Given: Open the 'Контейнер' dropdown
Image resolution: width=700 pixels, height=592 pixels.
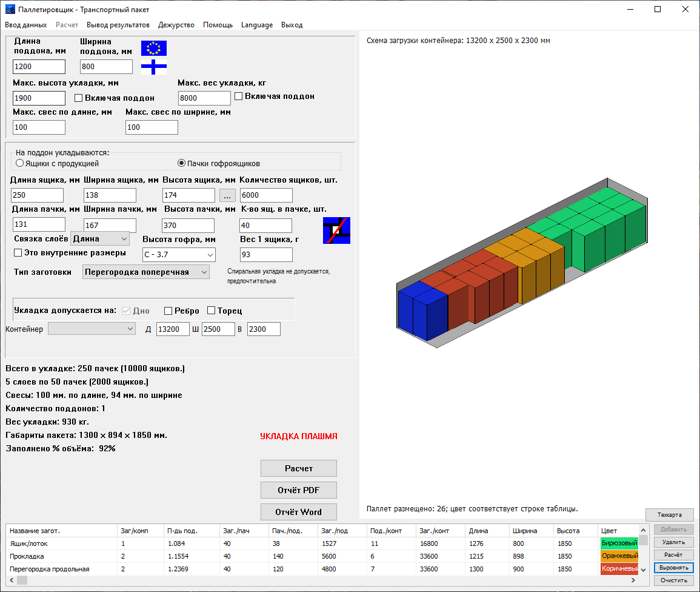Looking at the screenshot, I should click(x=92, y=329).
